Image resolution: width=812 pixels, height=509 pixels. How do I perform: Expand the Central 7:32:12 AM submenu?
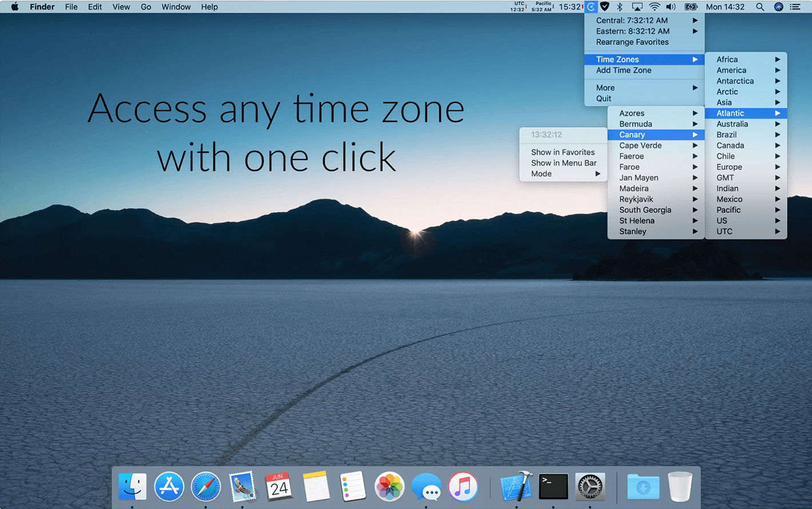(644, 21)
